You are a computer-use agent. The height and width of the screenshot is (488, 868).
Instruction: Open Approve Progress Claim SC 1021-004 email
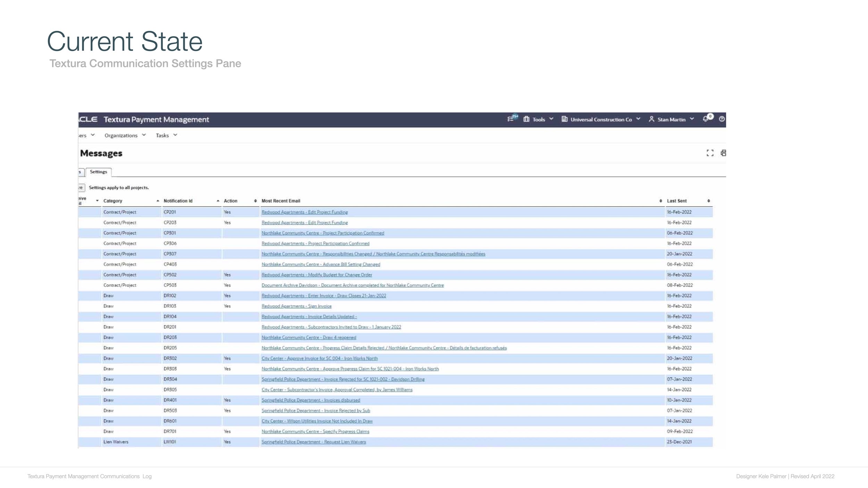(350, 369)
